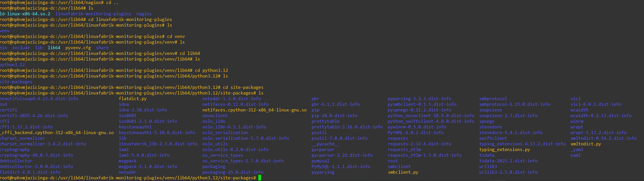This screenshot has width=644, height=181.
Task: Click the bs4 directory name
Action: coord(3,104)
